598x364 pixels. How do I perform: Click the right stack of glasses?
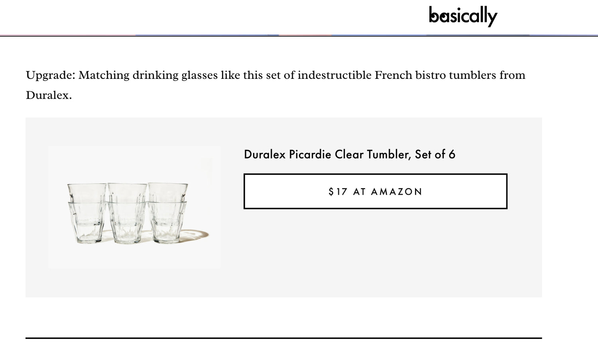[167, 212]
